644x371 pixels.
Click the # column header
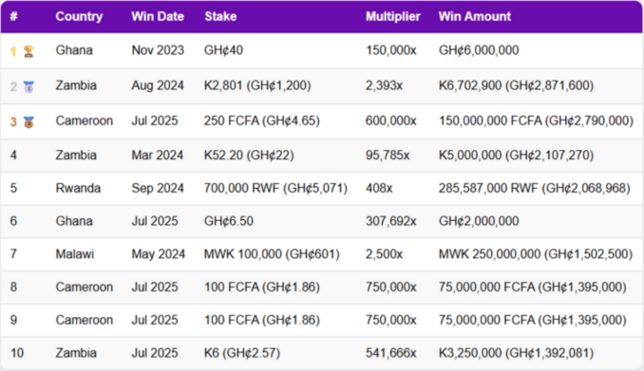click(14, 16)
